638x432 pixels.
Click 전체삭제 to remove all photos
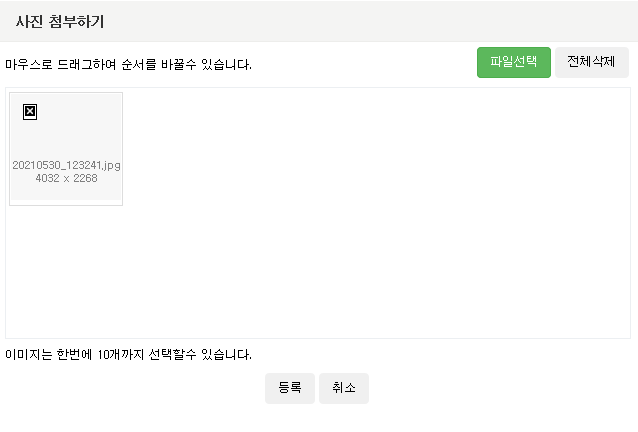591,62
